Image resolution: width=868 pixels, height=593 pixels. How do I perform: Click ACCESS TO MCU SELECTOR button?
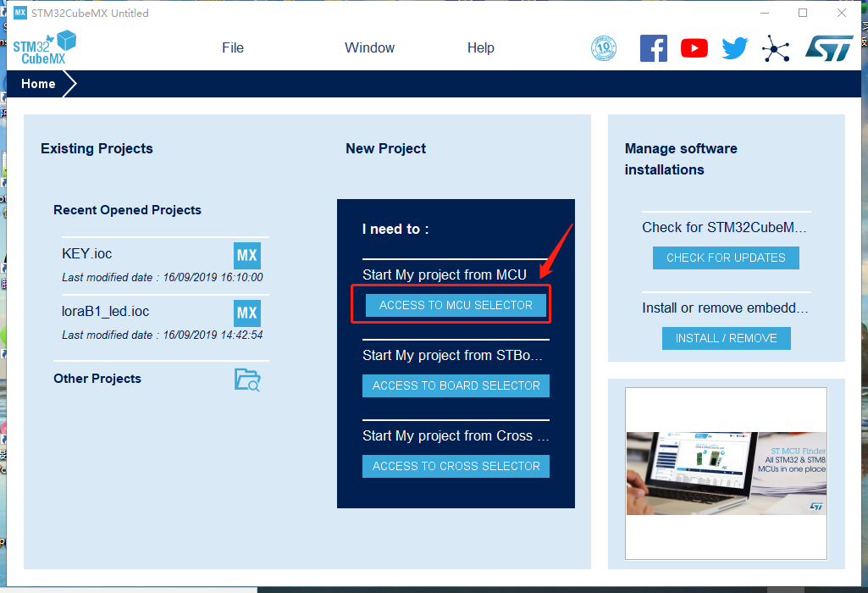[x=456, y=305]
